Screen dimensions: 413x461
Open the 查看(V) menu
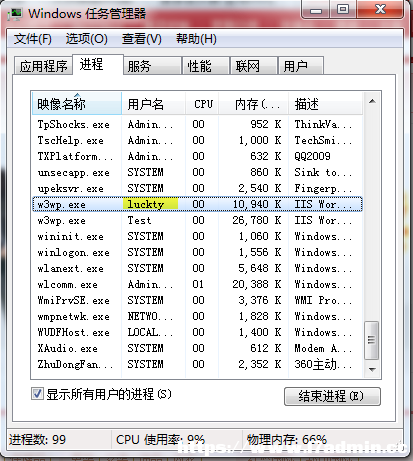142,39
